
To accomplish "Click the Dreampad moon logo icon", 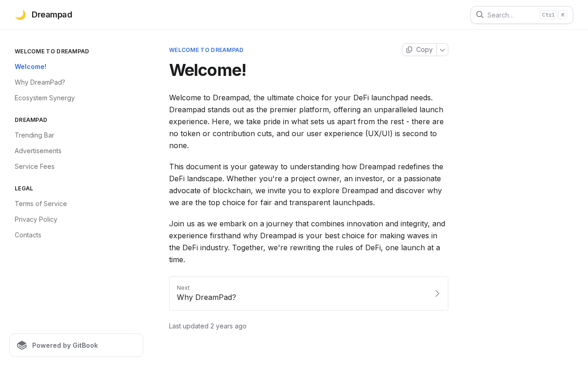I will pyautogui.click(x=20, y=15).
